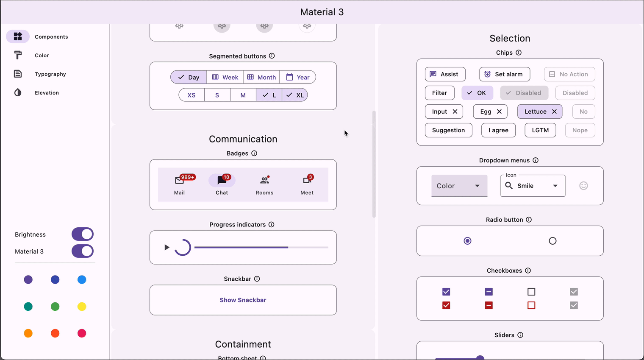Viewport: 644px width, 360px height.
Task: Remove the Input chip with its X
Action: click(455, 112)
